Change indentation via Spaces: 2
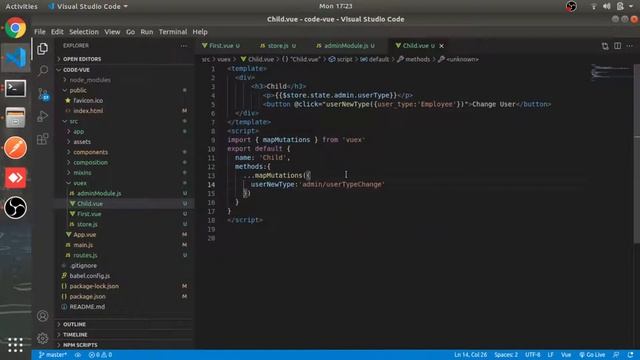The image size is (640, 360). [506, 355]
